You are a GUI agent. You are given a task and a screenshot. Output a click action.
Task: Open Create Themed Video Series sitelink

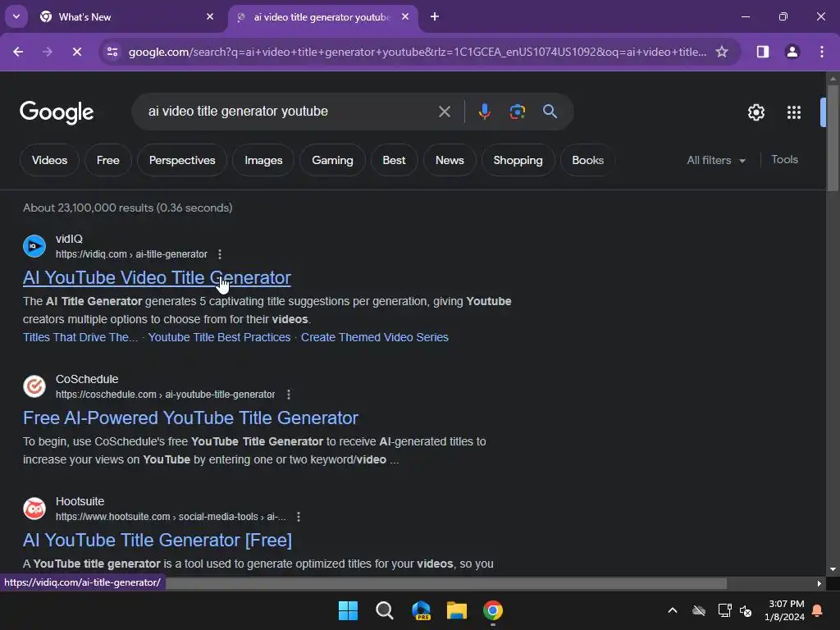(x=374, y=337)
